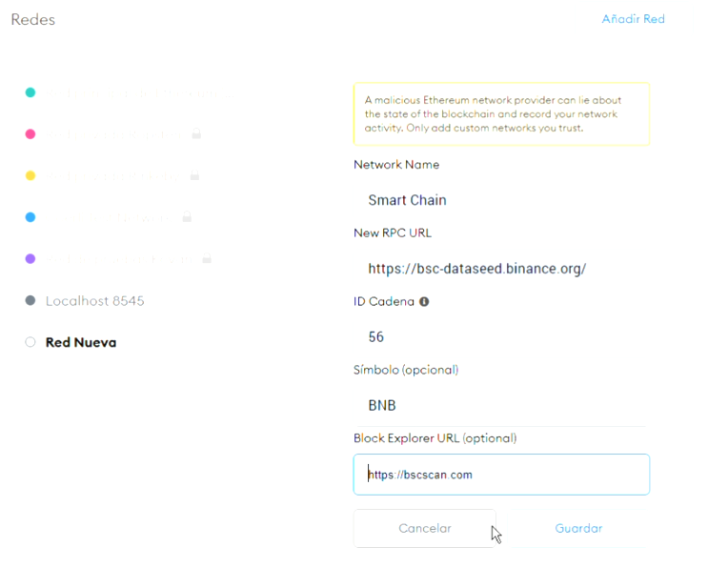Click the teal network dot

30,92
